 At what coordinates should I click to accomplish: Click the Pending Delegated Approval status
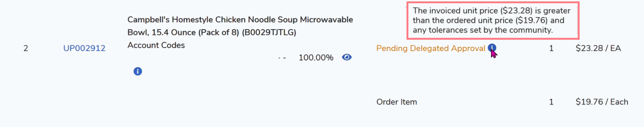click(430, 48)
